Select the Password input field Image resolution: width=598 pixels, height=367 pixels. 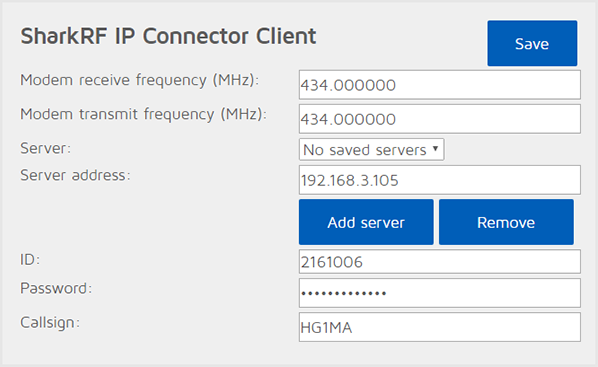tap(440, 293)
